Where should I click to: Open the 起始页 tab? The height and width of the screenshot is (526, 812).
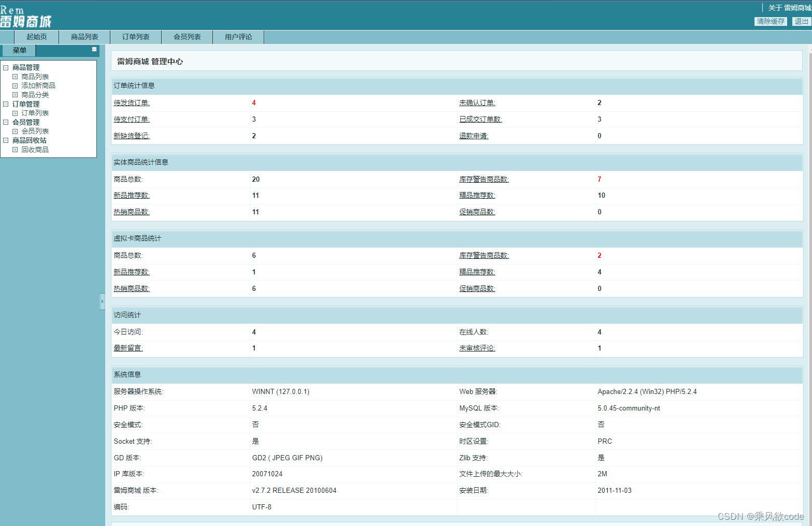(36, 37)
